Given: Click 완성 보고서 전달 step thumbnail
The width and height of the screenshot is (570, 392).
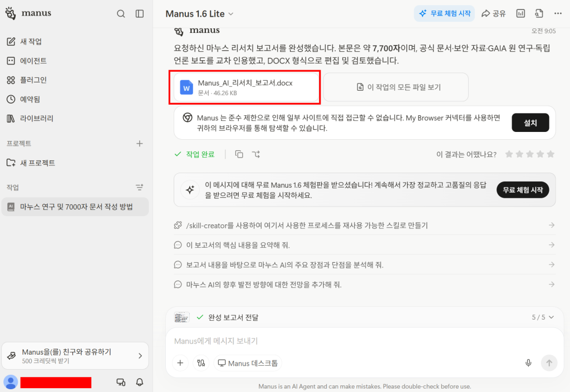Looking at the screenshot, I should [182, 317].
